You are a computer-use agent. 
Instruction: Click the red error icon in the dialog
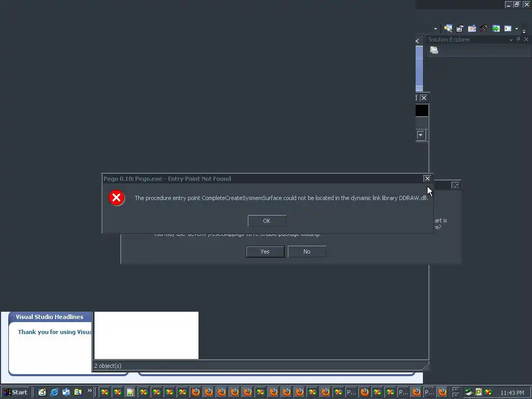116,197
